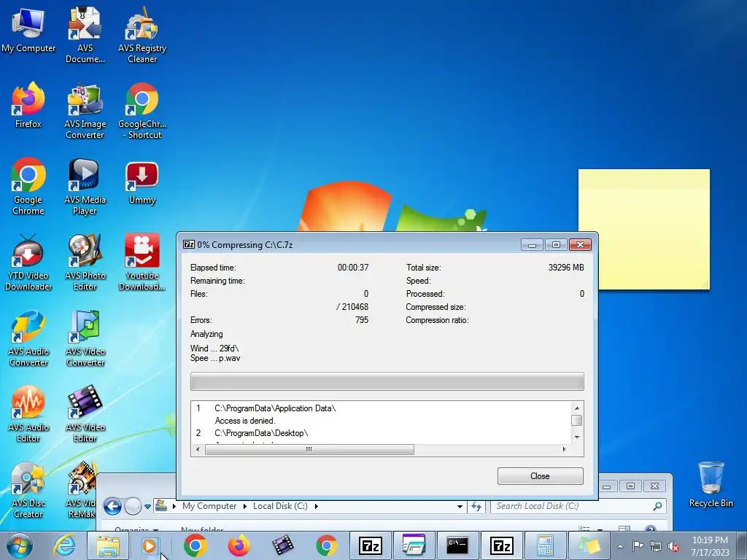Open Youtube Downloader desktop shortcut
The width and height of the screenshot is (747, 560).
[x=142, y=262]
